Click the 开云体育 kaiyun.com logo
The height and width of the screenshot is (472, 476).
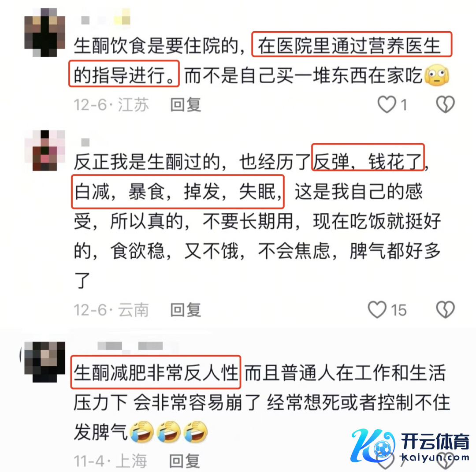click(x=410, y=446)
